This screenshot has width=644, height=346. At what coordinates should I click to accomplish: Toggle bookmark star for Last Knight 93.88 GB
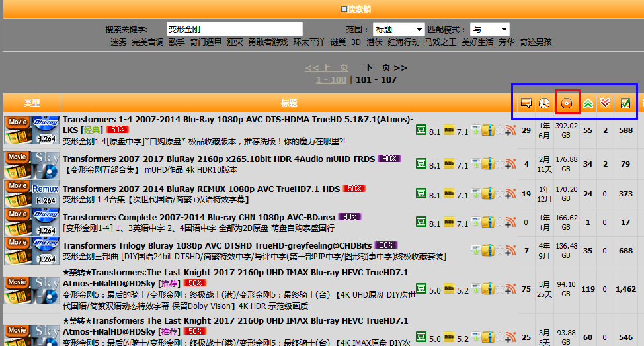[499, 338]
